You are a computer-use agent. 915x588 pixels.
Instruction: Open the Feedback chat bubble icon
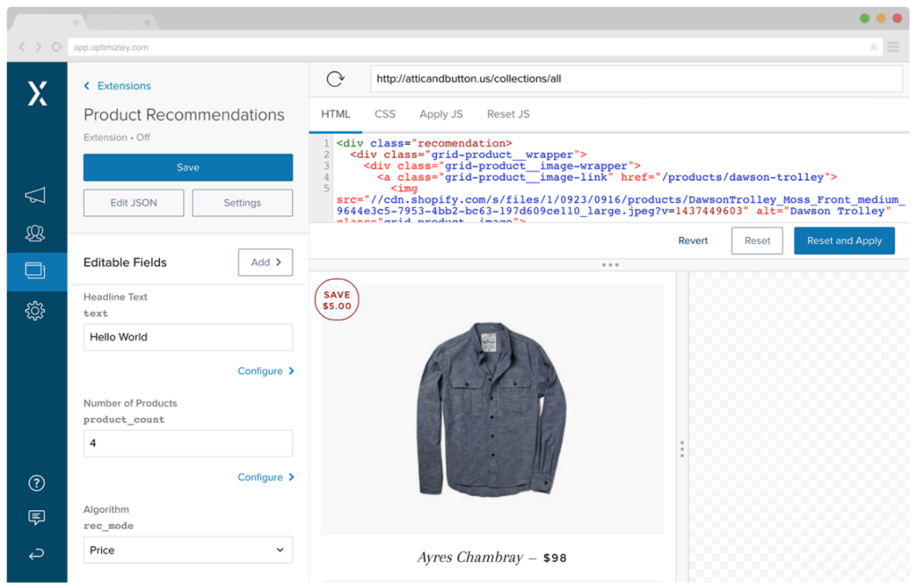pyautogui.click(x=36, y=517)
